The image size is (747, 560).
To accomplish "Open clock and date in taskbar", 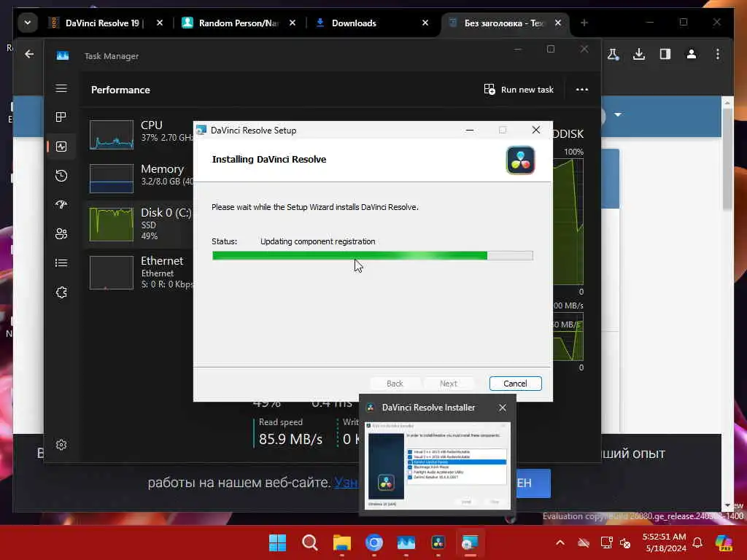I will click(x=665, y=542).
